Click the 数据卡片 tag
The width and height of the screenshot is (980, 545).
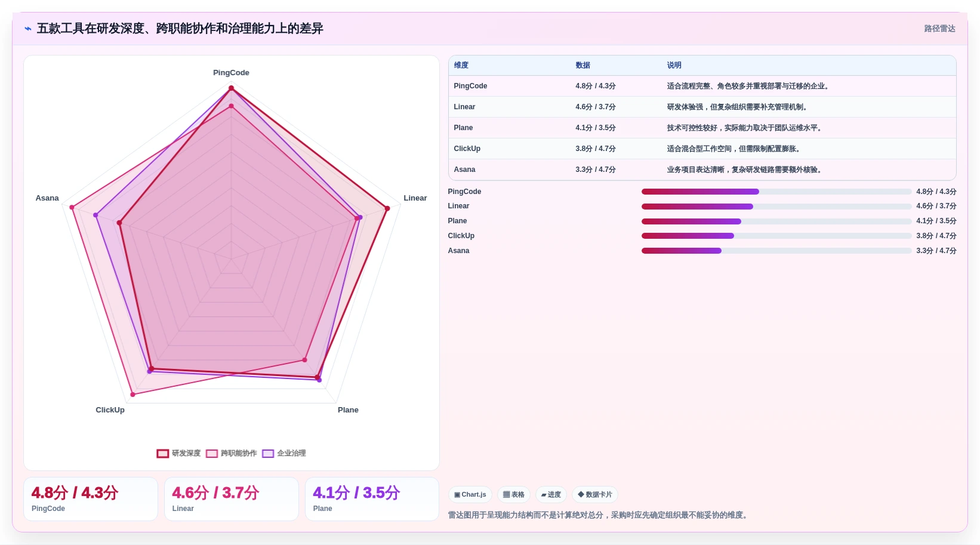tap(595, 495)
